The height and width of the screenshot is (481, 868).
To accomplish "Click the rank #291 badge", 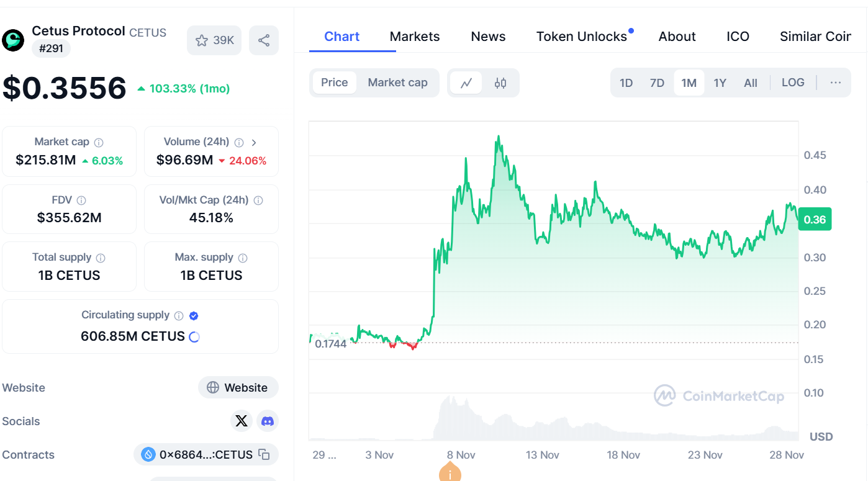I will click(x=51, y=48).
